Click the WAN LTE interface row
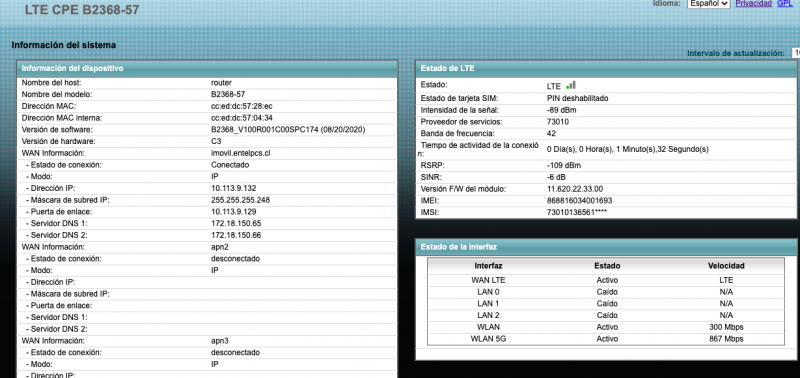 coord(606,280)
